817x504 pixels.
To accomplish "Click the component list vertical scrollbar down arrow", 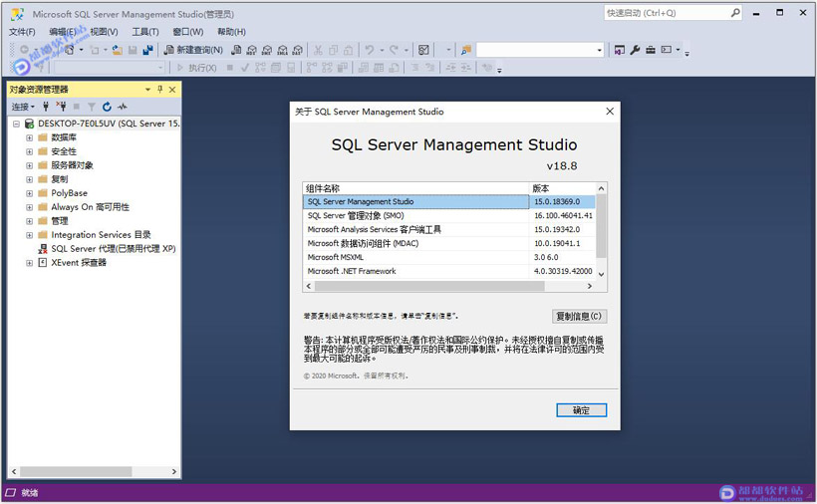I will tap(601, 274).
